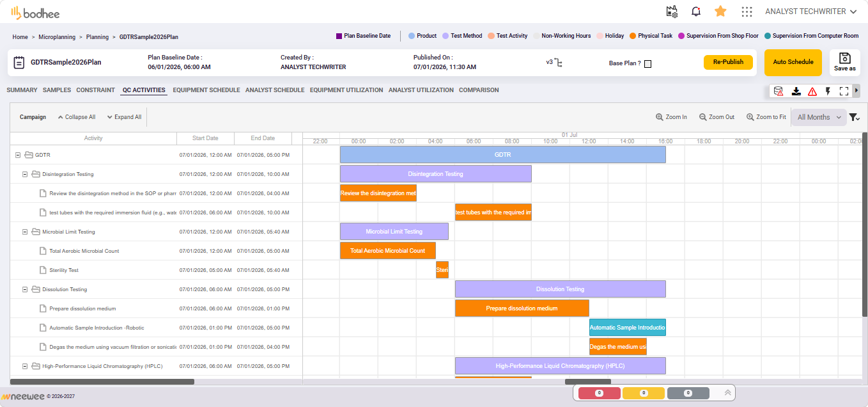Screen dimensions: 868x407
Task: Open the plan version branch icon beside v3
Action: 559,62
